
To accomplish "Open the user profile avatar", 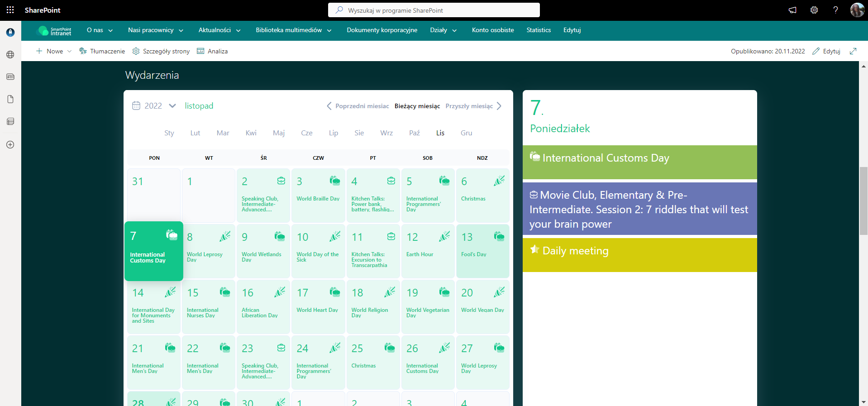I will pos(857,10).
